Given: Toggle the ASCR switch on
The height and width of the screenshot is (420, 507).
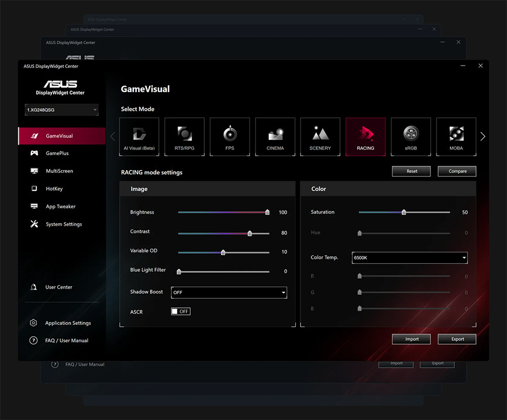Looking at the screenshot, I should [180, 311].
